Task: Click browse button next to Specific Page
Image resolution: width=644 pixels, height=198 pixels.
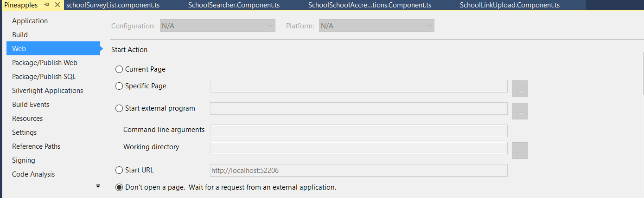Action: tap(520, 89)
